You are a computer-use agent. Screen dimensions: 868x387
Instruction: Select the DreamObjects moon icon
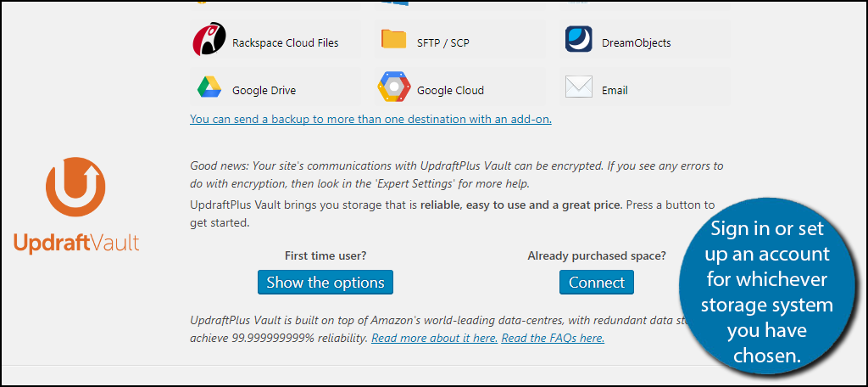[x=578, y=39]
